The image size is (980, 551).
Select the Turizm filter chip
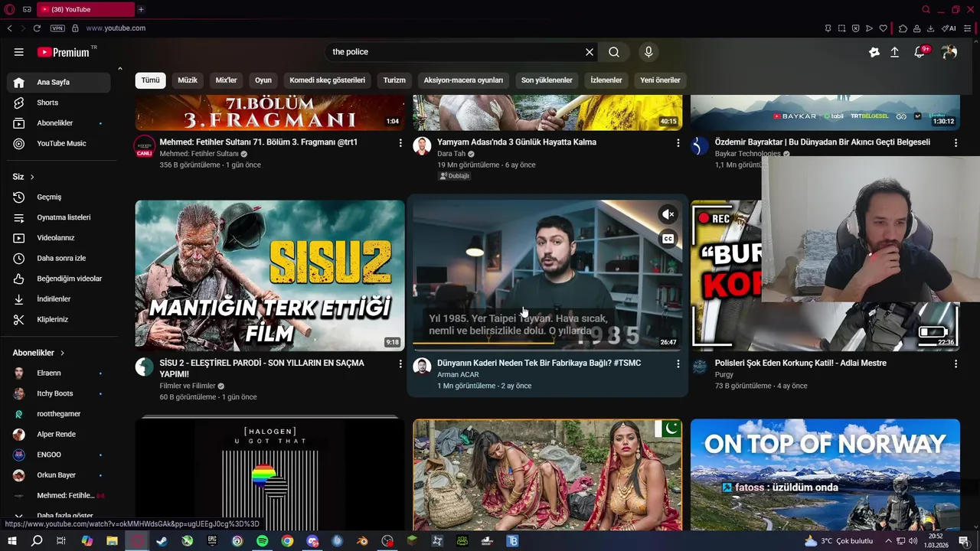pos(394,80)
